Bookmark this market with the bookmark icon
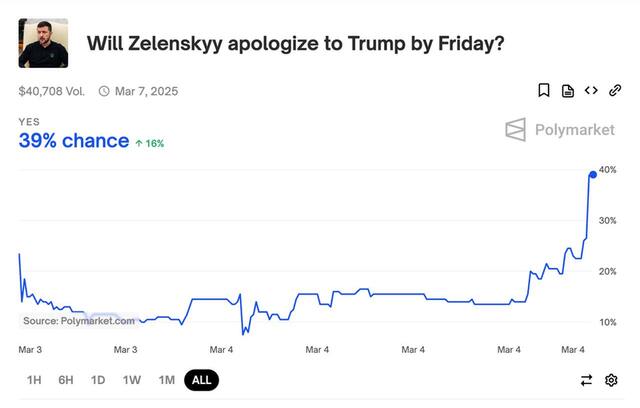This screenshot has height=408, width=640. click(x=544, y=91)
